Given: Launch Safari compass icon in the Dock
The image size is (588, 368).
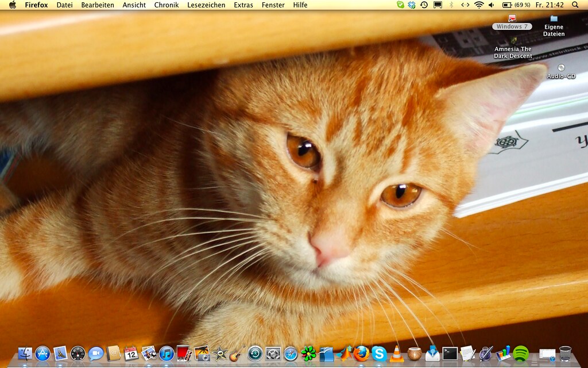Looking at the screenshot, I should [x=291, y=354].
